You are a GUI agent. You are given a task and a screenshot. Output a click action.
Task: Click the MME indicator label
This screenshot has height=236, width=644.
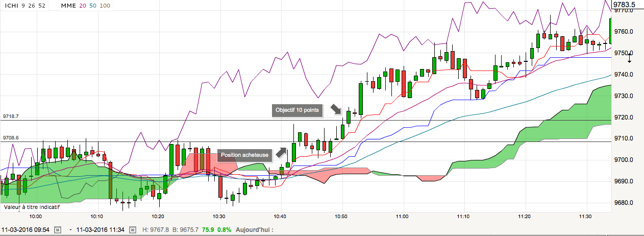(67, 5)
